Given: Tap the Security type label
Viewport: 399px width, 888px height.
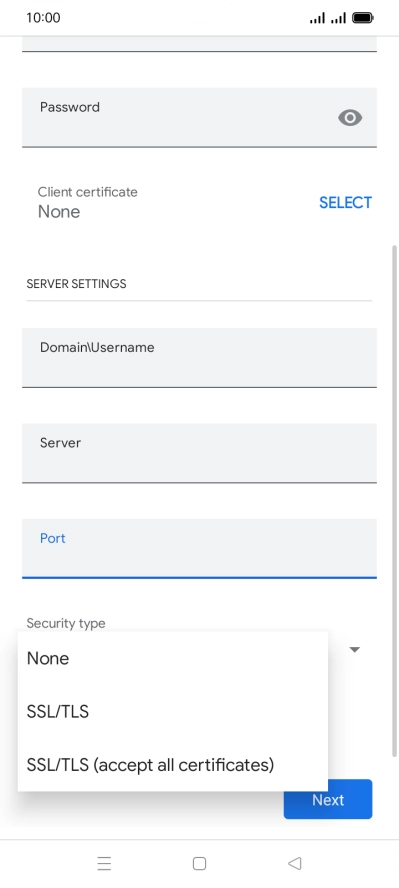Looking at the screenshot, I should point(66,623).
